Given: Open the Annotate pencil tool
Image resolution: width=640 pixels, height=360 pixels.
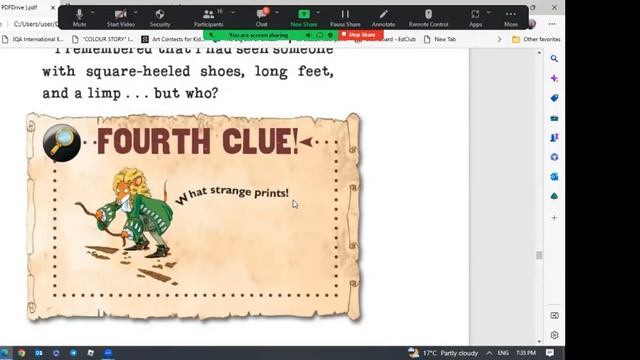Looking at the screenshot, I should click(383, 18).
